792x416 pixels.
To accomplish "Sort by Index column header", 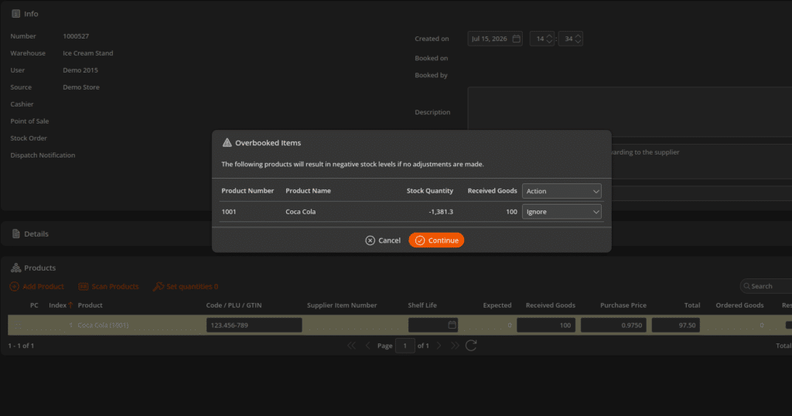I will (61, 305).
